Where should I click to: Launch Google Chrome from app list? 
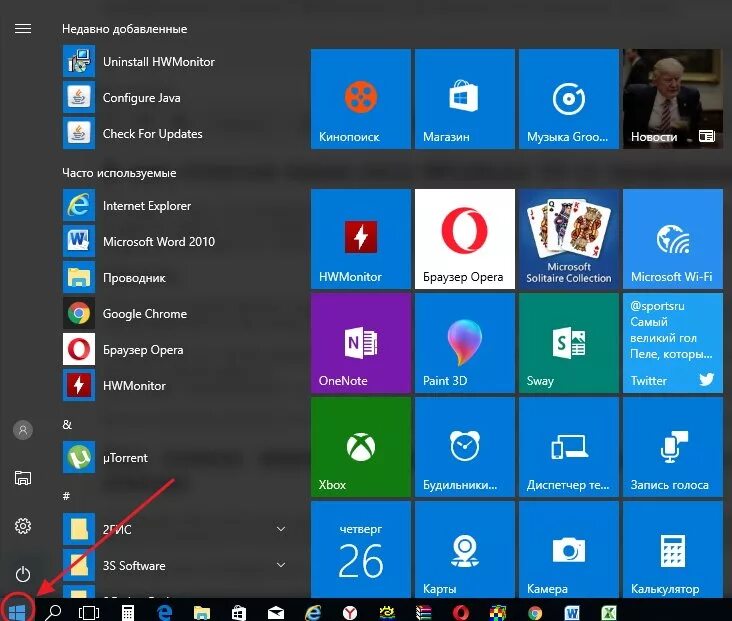[x=125, y=314]
